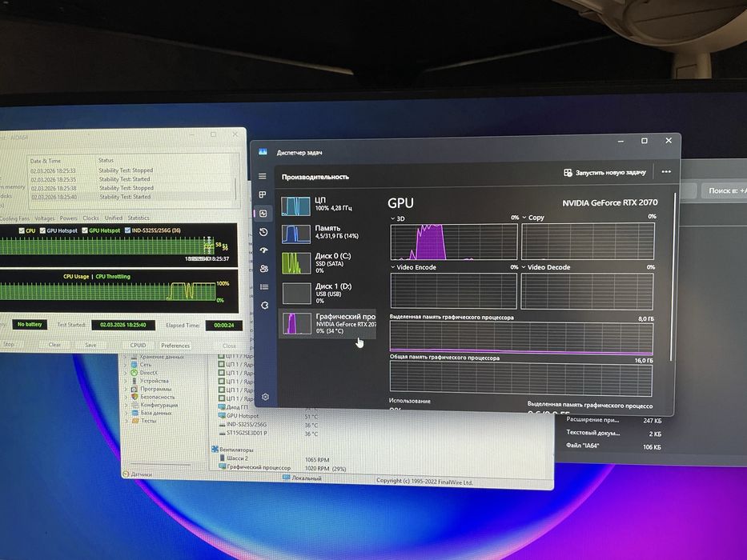Open Task Manager settings gear

(265, 397)
